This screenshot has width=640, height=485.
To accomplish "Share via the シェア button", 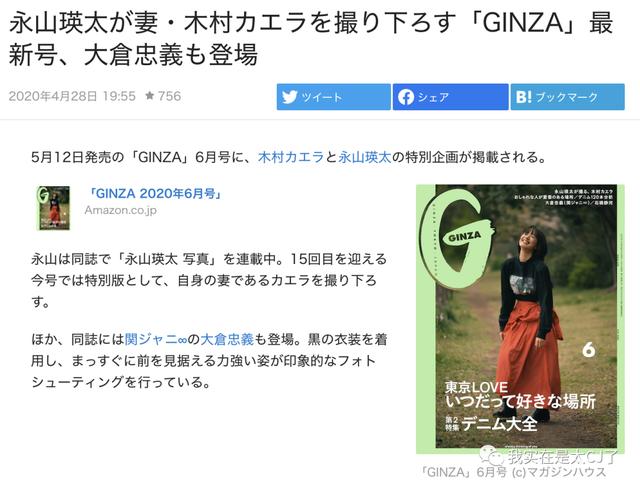I will (x=451, y=97).
